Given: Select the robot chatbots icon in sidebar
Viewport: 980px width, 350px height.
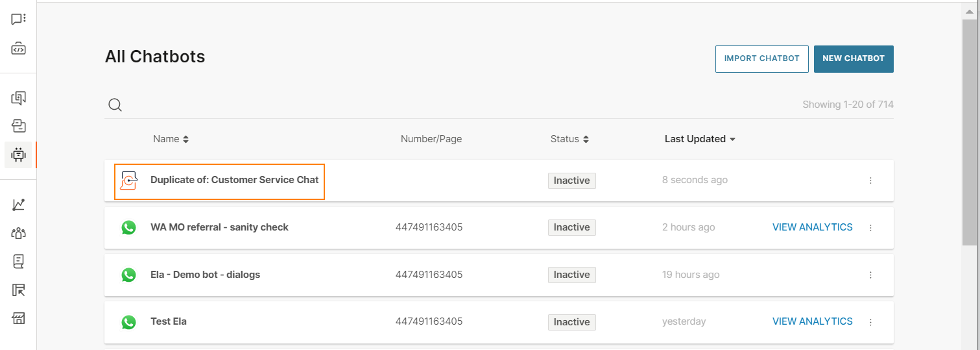Looking at the screenshot, I should [x=18, y=155].
